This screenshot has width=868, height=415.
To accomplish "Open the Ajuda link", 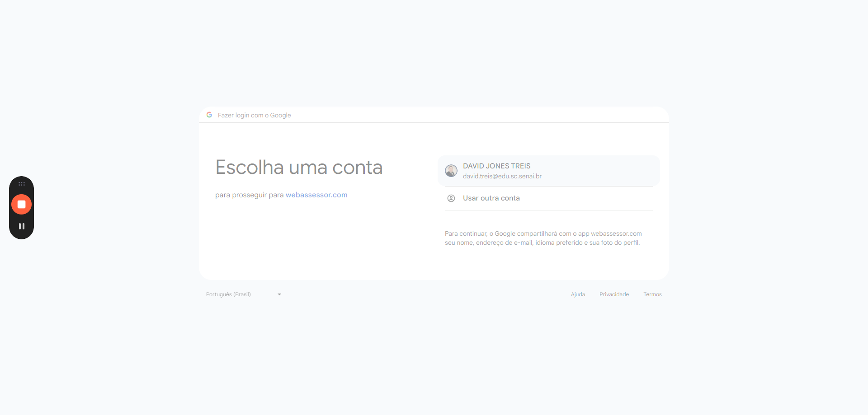I will [x=578, y=294].
